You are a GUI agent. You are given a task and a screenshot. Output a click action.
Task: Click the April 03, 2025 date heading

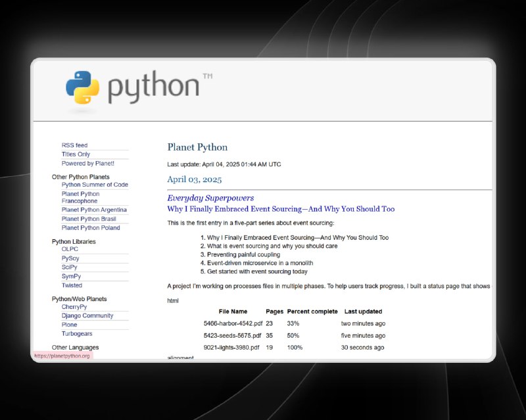click(195, 179)
